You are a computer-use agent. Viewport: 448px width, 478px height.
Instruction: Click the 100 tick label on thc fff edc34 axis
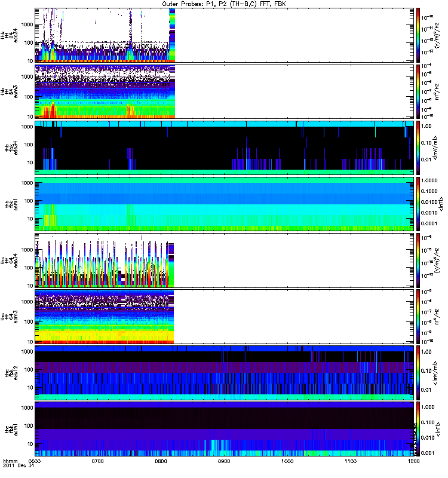[29, 268]
